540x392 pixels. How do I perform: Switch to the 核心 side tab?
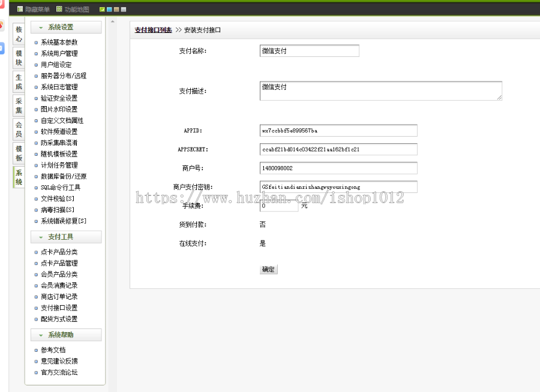point(19,34)
